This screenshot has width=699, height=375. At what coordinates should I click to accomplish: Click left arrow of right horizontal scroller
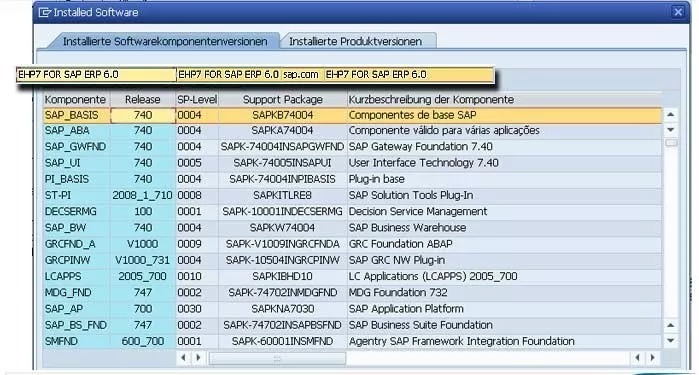point(637,358)
